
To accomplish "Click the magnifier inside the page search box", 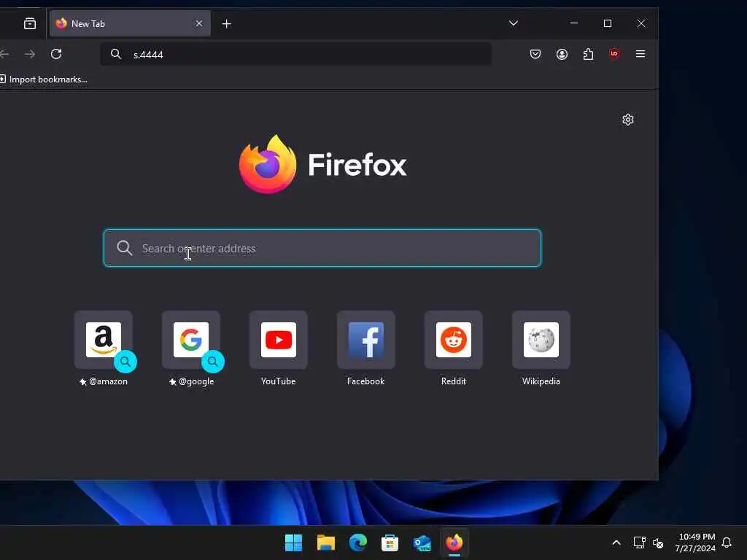I will click(124, 248).
